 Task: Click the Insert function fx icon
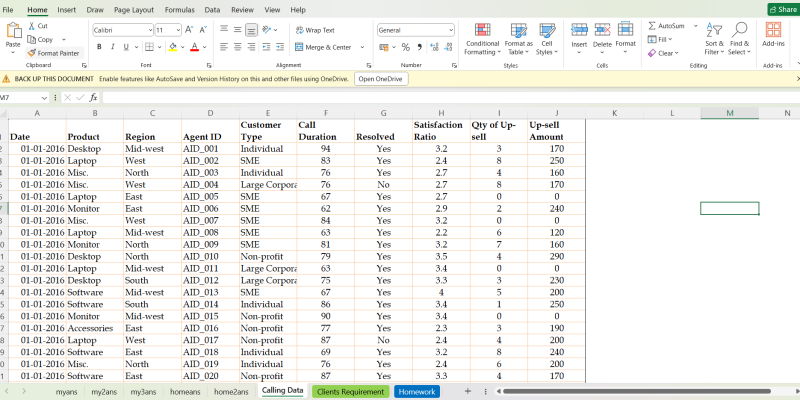[94, 97]
